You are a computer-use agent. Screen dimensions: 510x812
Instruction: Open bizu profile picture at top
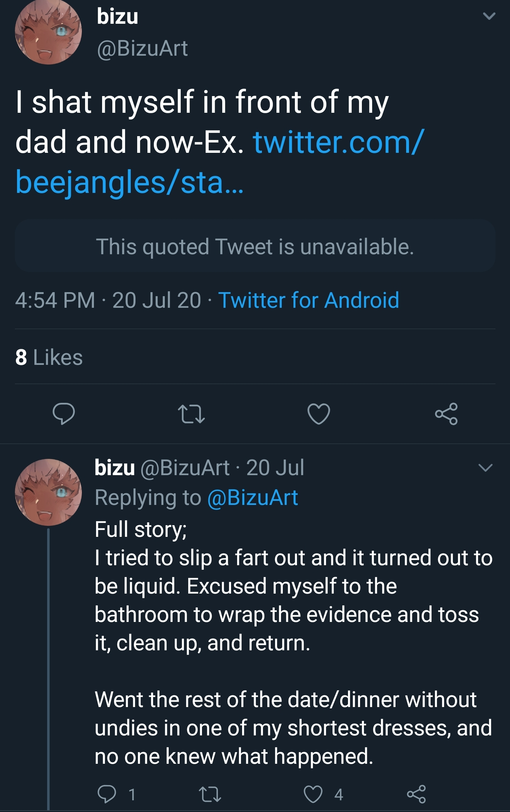click(48, 32)
